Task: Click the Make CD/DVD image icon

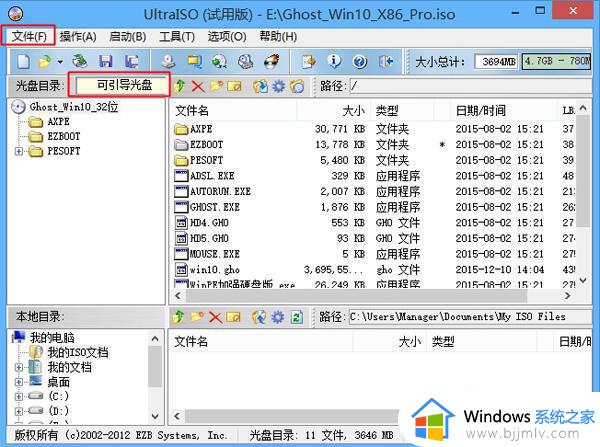Action: (x=168, y=61)
